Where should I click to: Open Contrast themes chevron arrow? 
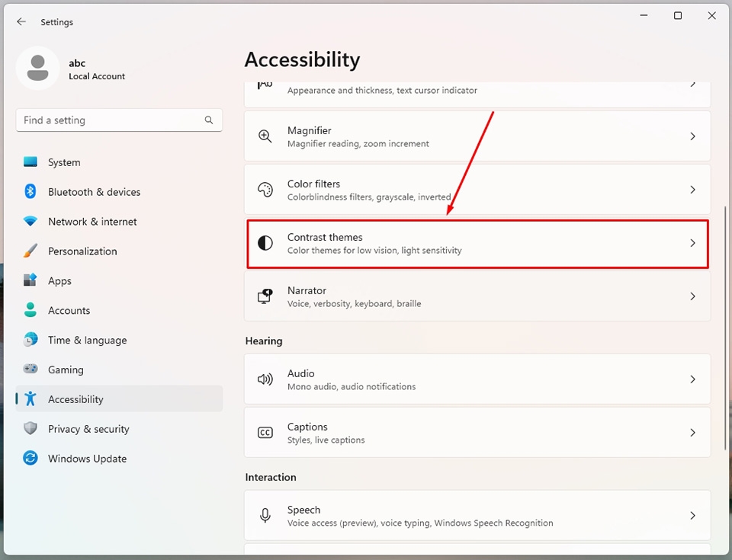[x=693, y=243]
